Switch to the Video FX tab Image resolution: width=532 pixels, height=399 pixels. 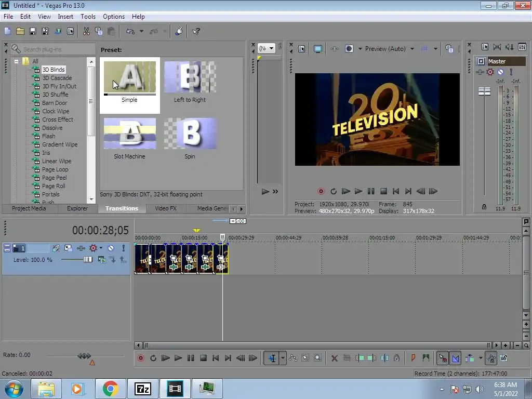point(166,208)
